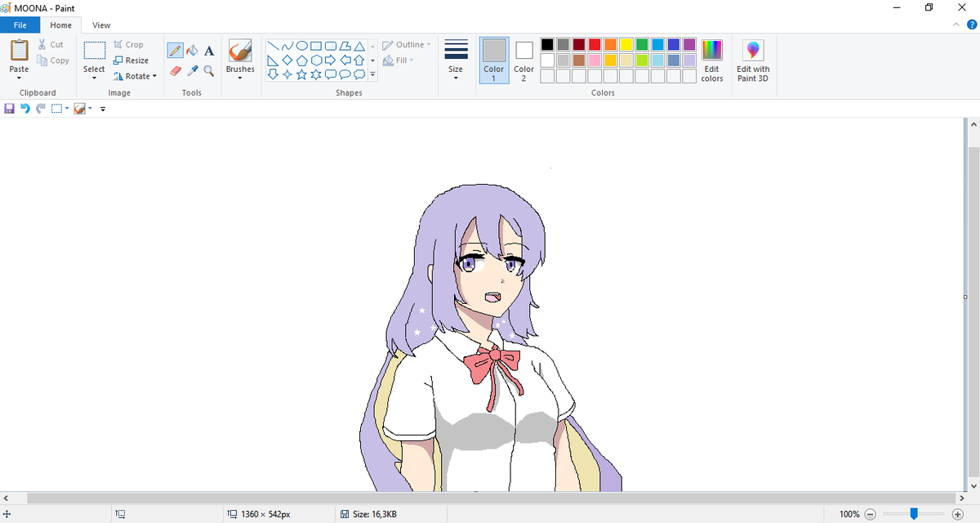Viewport: 980px width, 523px height.
Task: Choose the Right arrow shape
Action: point(330,60)
